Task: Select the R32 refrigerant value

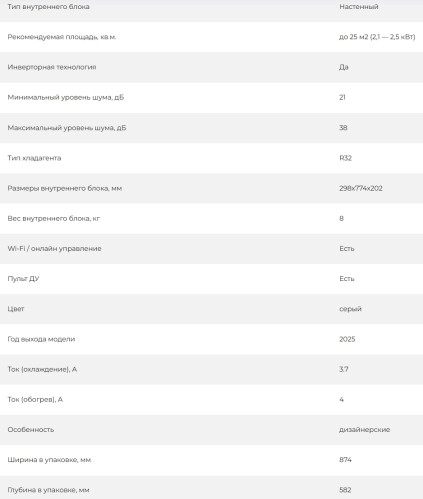Action: (345, 158)
